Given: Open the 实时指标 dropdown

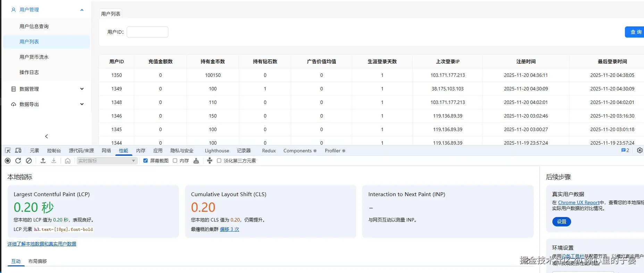Looking at the screenshot, I should coord(107,161).
